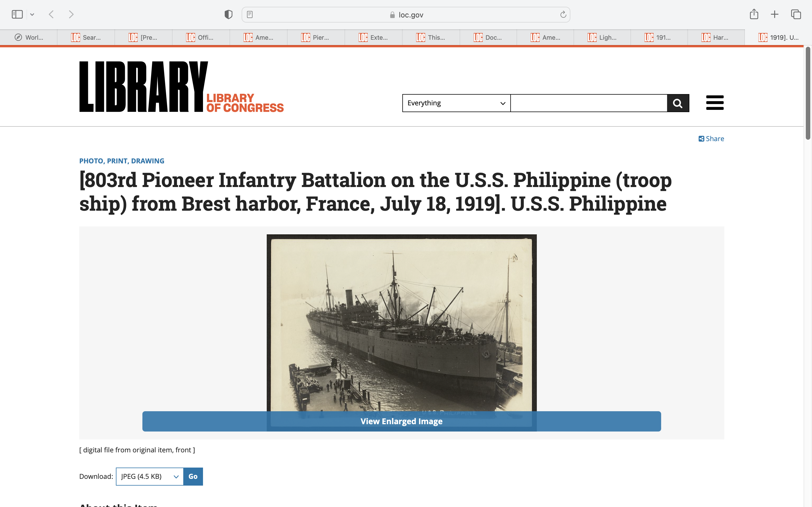Click the privacy shield icon
Screen dimensions: 812x507
click(228, 14)
